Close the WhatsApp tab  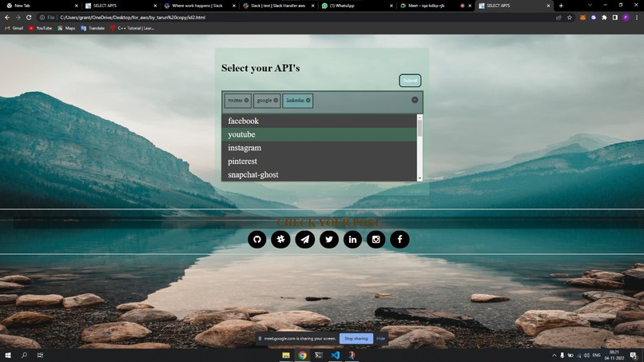[391, 6]
